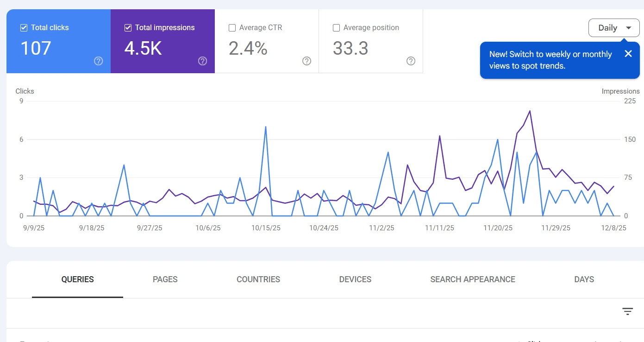Open the table filter rows icon
Viewport: 644px width, 342px height.
point(627,311)
